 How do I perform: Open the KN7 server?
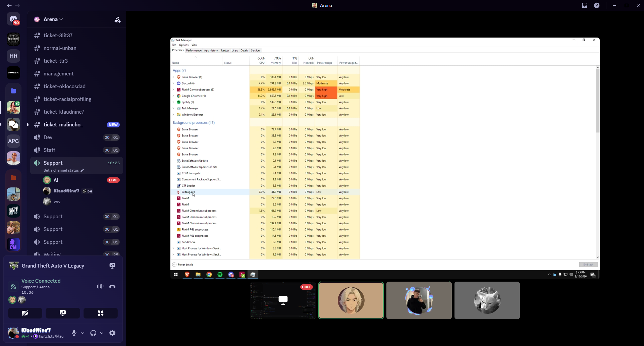(x=13, y=211)
